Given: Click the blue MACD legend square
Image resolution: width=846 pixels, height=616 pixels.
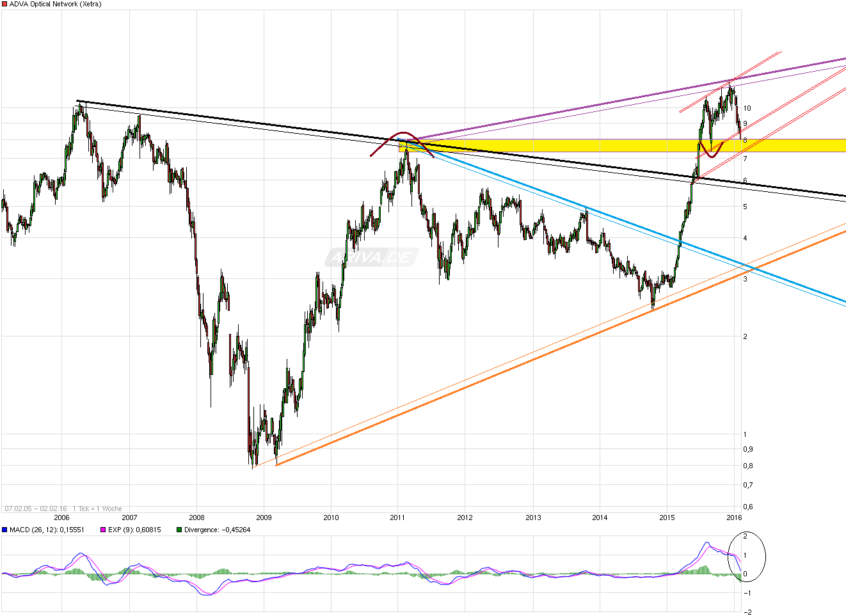Looking at the screenshot, I should [x=4, y=530].
